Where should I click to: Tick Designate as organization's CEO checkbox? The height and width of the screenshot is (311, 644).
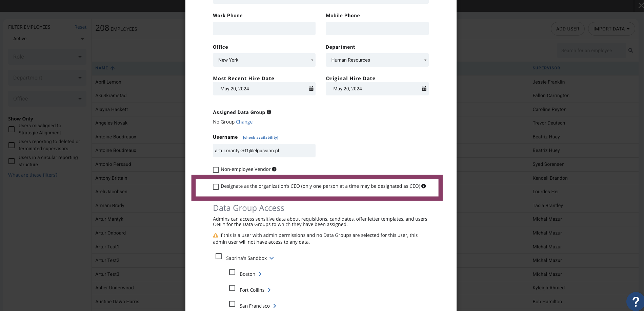pos(216,186)
